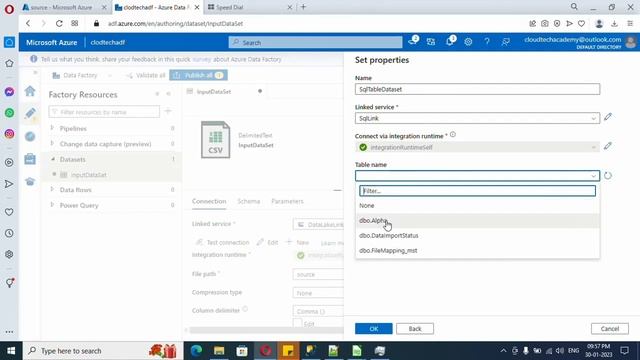Open Opera menu logo
The height and width of the screenshot is (360, 640).
[9, 9]
